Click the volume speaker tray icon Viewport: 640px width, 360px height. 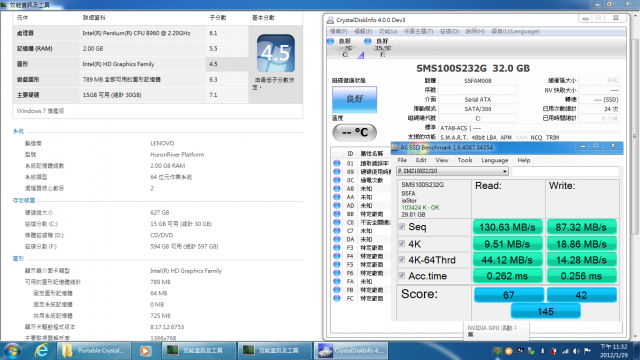click(576, 351)
